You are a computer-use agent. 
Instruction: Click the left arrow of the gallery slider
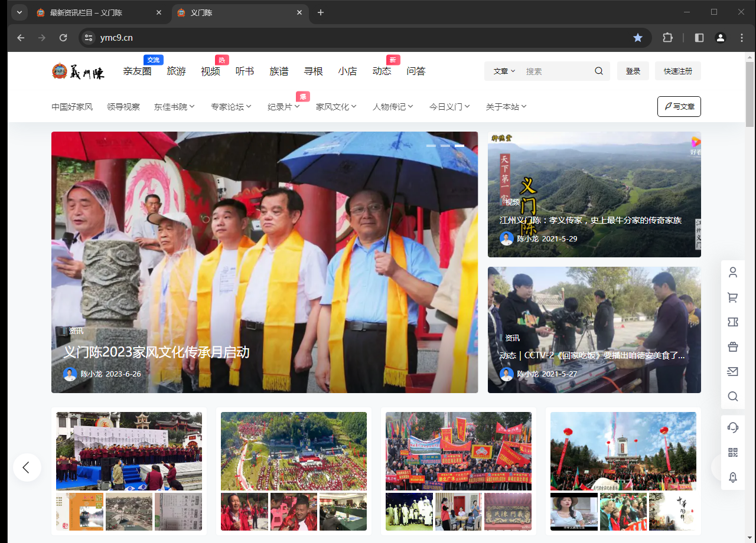tap(27, 467)
